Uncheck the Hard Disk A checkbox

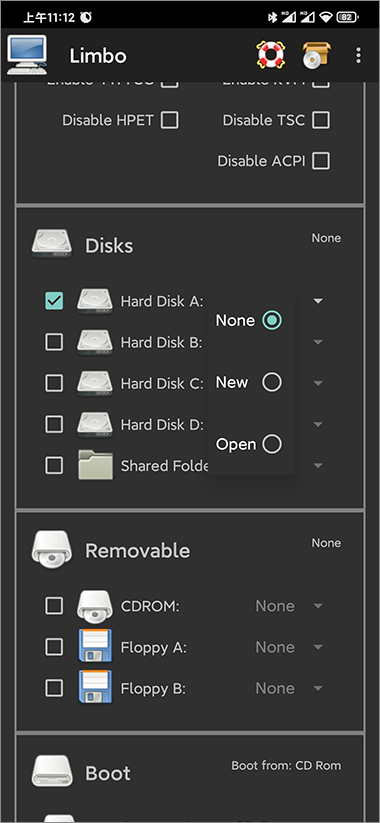tap(54, 301)
